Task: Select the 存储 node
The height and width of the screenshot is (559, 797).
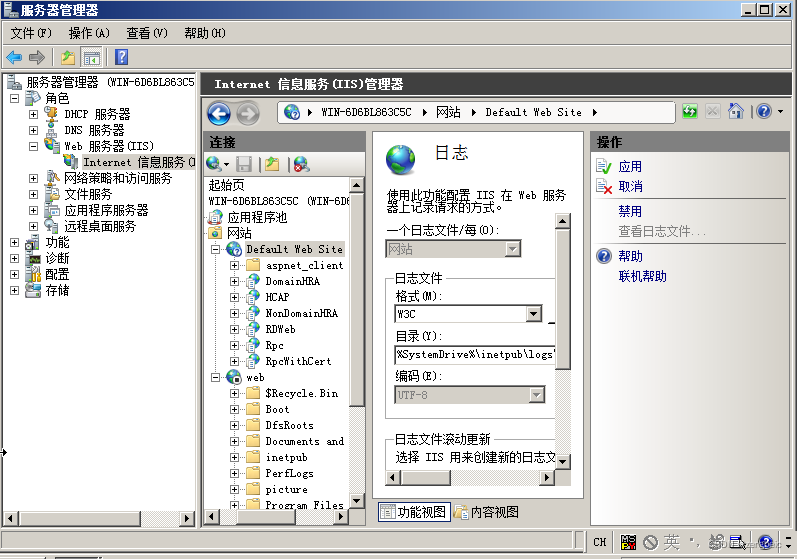Action: click(x=57, y=290)
